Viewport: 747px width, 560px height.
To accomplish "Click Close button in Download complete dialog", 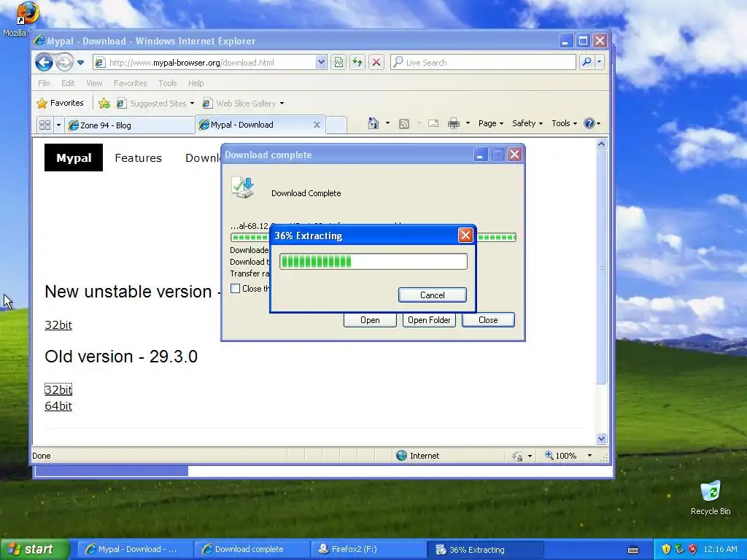I will tap(488, 320).
